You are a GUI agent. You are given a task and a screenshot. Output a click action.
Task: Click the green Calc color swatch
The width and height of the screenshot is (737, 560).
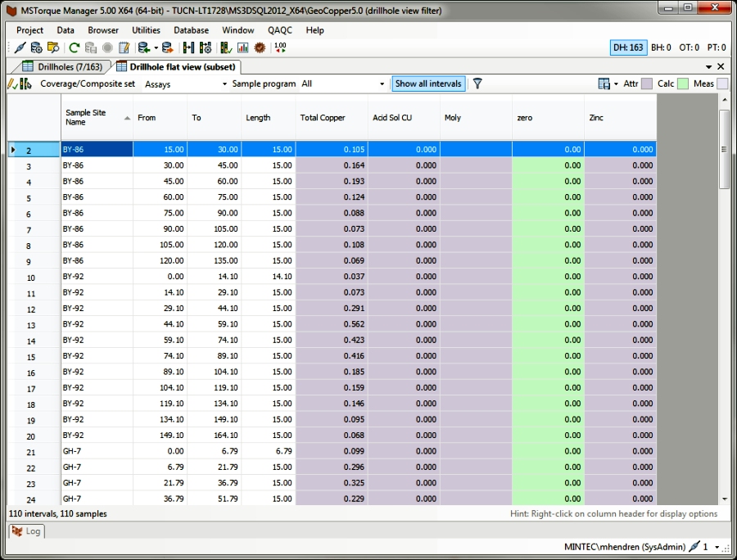tap(684, 84)
